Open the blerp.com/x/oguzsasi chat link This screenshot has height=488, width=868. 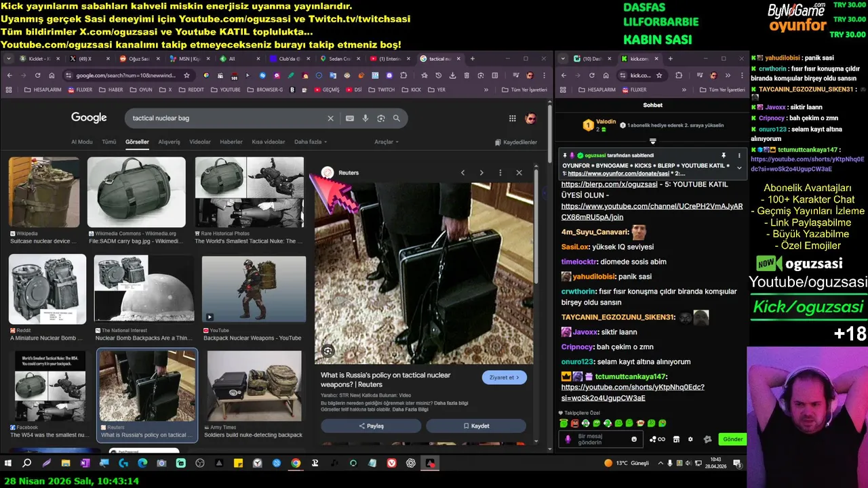click(610, 184)
